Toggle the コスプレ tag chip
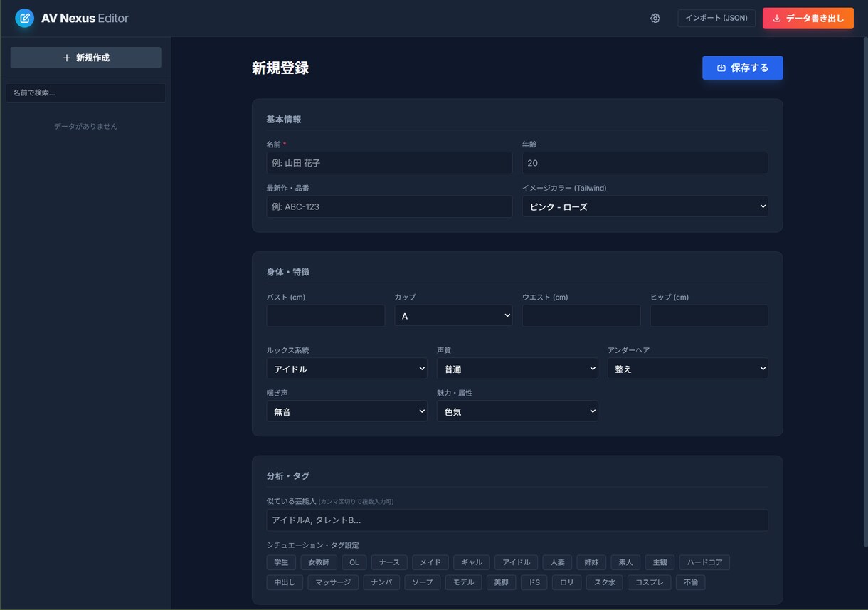Image resolution: width=868 pixels, height=610 pixels. point(649,582)
